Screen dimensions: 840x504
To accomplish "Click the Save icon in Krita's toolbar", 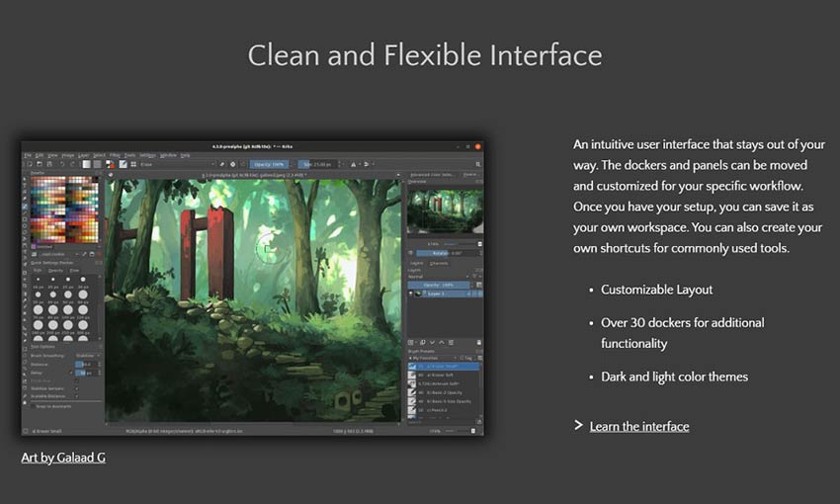I will click(49, 164).
